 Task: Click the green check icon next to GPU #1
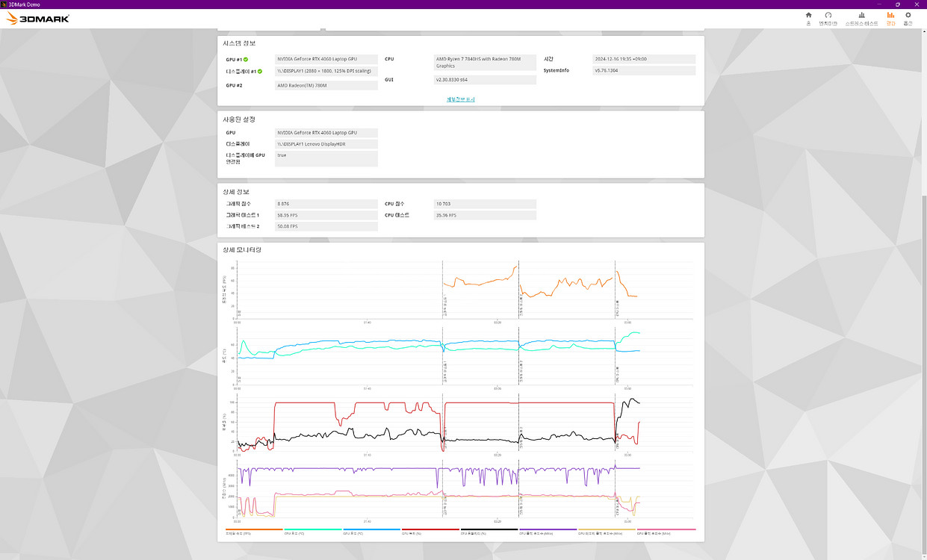point(246,59)
